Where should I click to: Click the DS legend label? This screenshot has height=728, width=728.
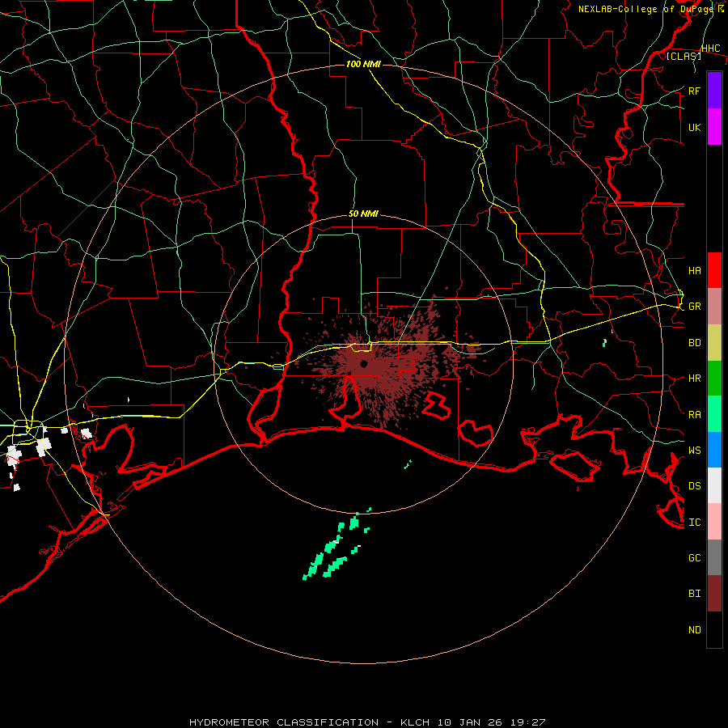pos(694,486)
